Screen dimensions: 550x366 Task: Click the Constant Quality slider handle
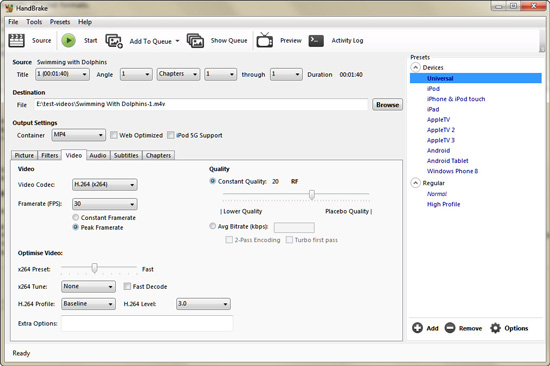[x=311, y=194]
